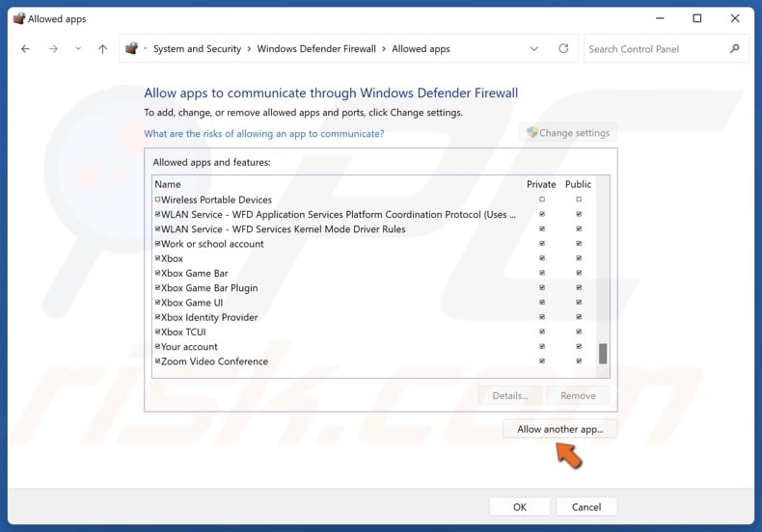The image size is (762, 532).
Task: Click the Forward navigation arrow
Action: point(53,49)
